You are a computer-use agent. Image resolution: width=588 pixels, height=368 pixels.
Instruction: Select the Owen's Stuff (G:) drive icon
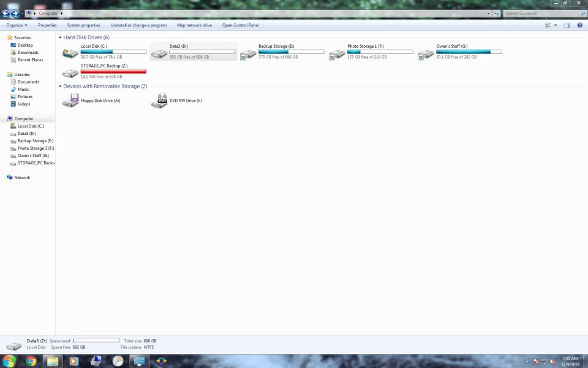(x=426, y=54)
